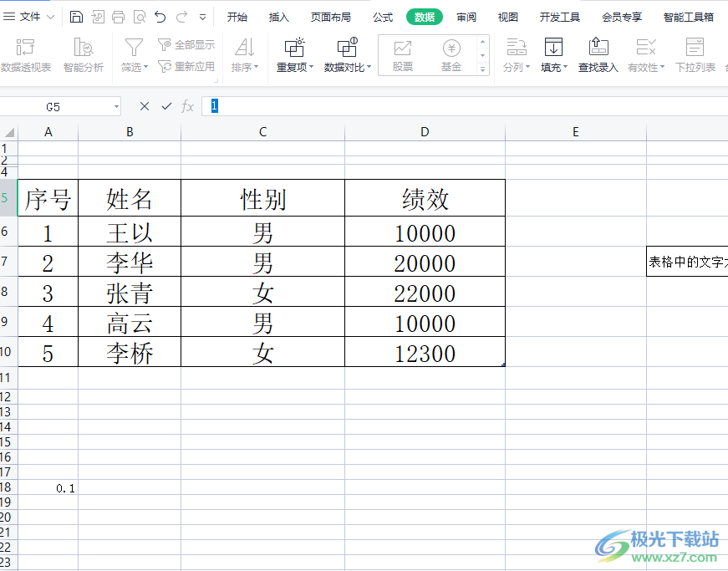Switch to the 插入 Insert tab
This screenshot has width=728, height=571.
[278, 18]
